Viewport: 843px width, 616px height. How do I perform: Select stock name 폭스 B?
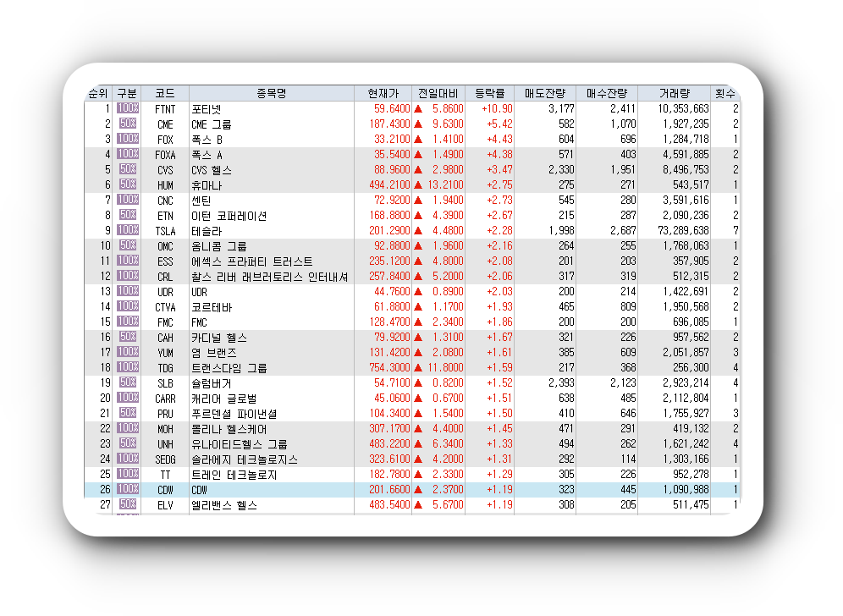207,140
